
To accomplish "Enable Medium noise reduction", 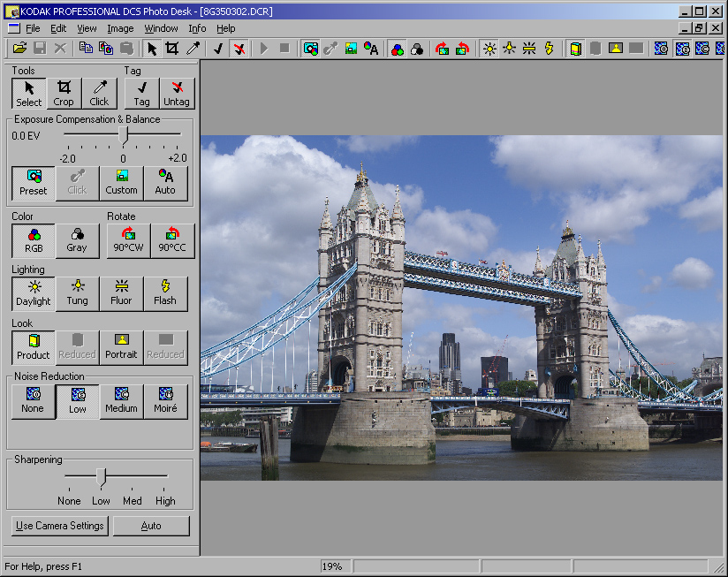I will click(121, 401).
